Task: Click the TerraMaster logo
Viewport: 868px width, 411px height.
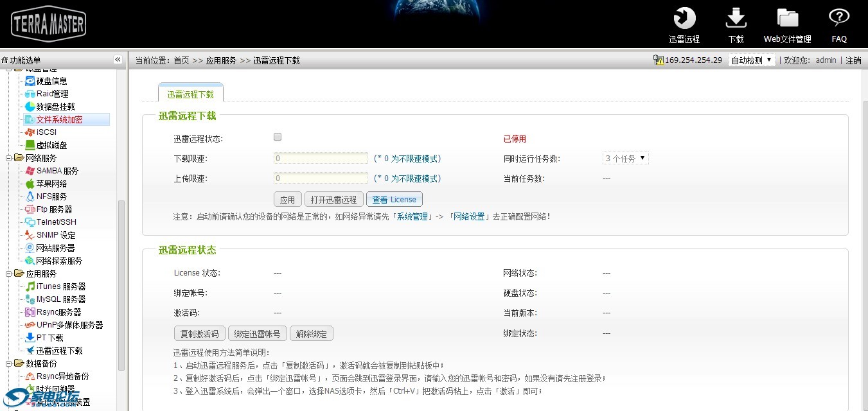Action: (48, 24)
